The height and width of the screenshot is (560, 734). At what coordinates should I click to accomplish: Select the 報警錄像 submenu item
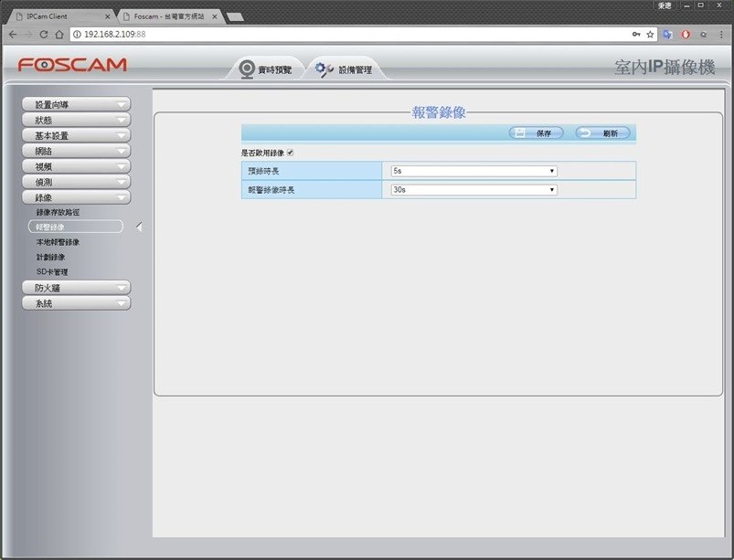pos(76,227)
